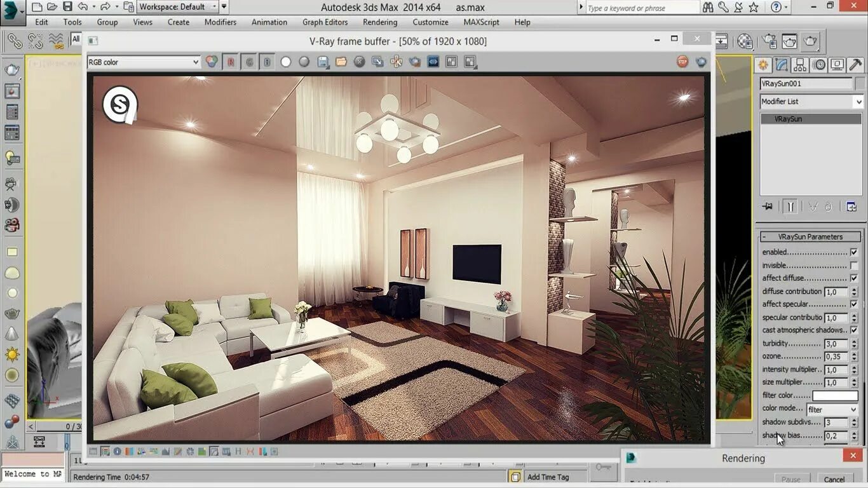Click Cancel in Rendering dialog
This screenshot has height=488, width=868.
pos(834,480)
